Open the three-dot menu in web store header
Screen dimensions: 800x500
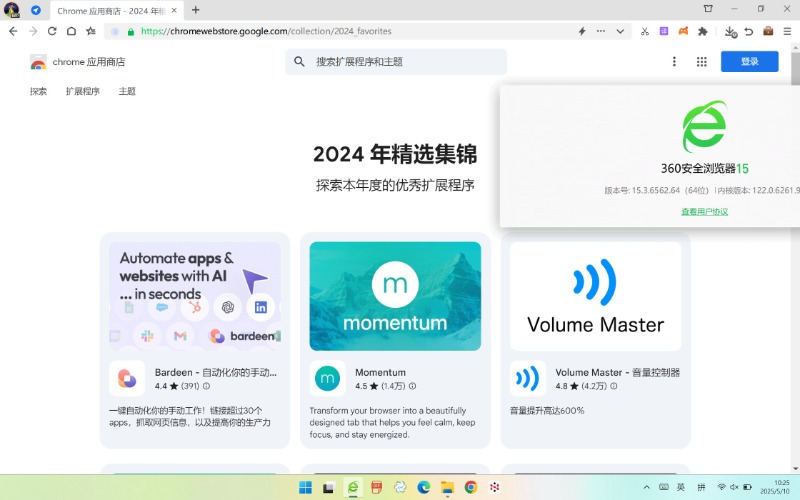coord(674,62)
